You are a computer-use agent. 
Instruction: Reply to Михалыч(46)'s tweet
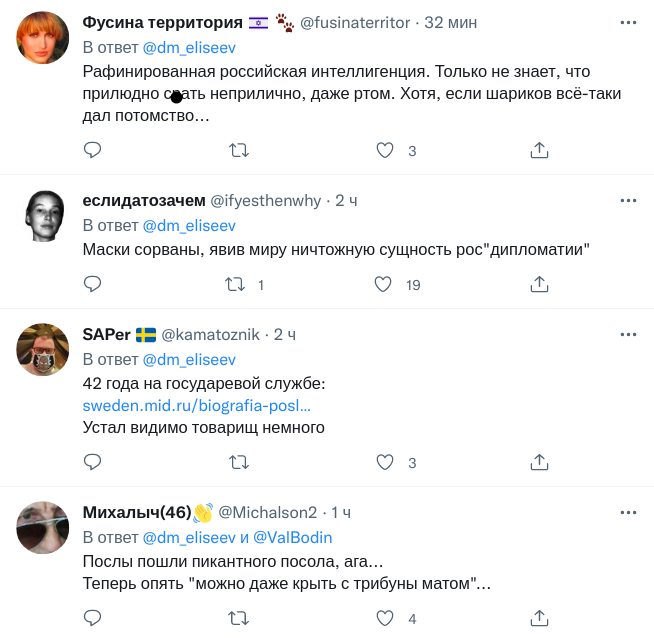(x=92, y=618)
